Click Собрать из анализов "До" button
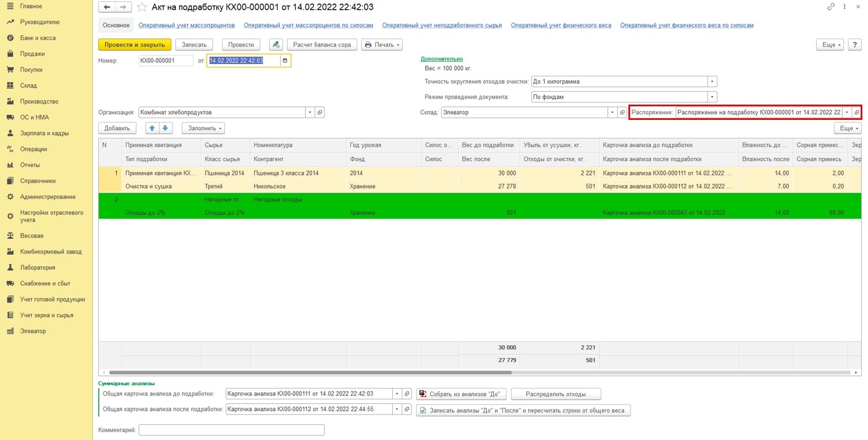Image resolution: width=868 pixels, height=440 pixels. (x=461, y=394)
